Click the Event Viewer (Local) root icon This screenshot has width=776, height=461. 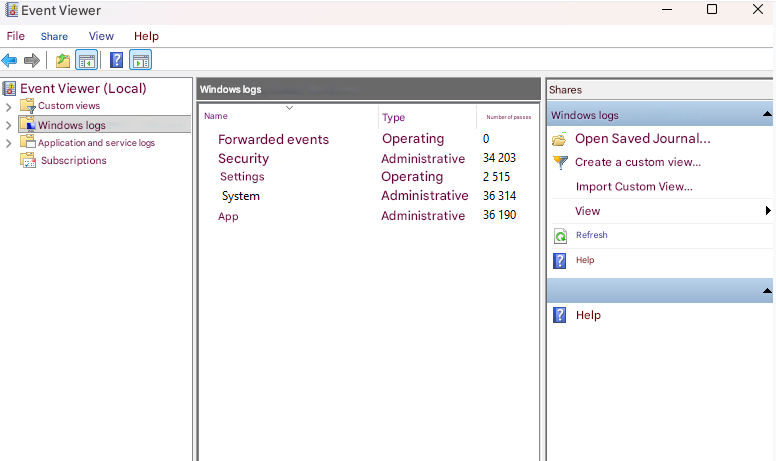coord(9,89)
